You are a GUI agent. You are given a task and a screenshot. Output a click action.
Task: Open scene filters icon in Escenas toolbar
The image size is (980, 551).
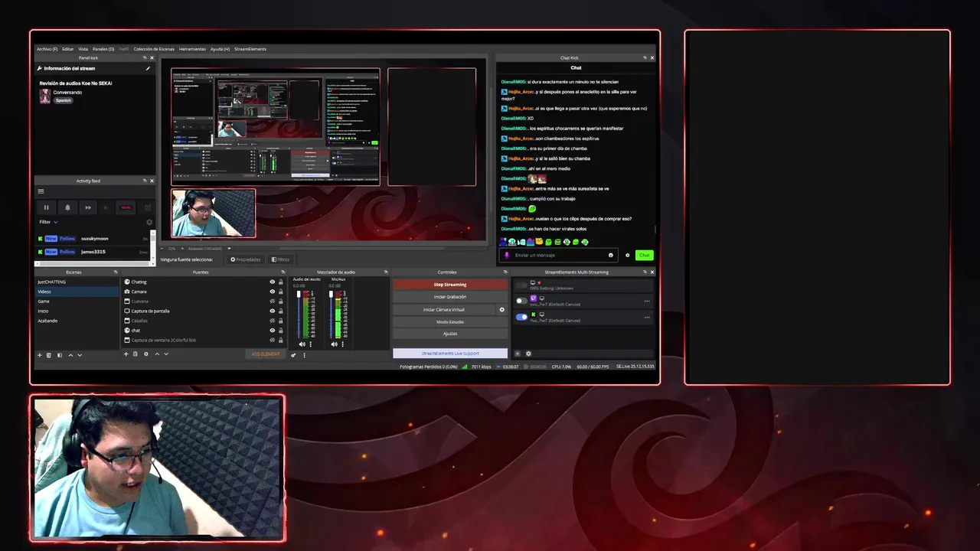tap(60, 355)
